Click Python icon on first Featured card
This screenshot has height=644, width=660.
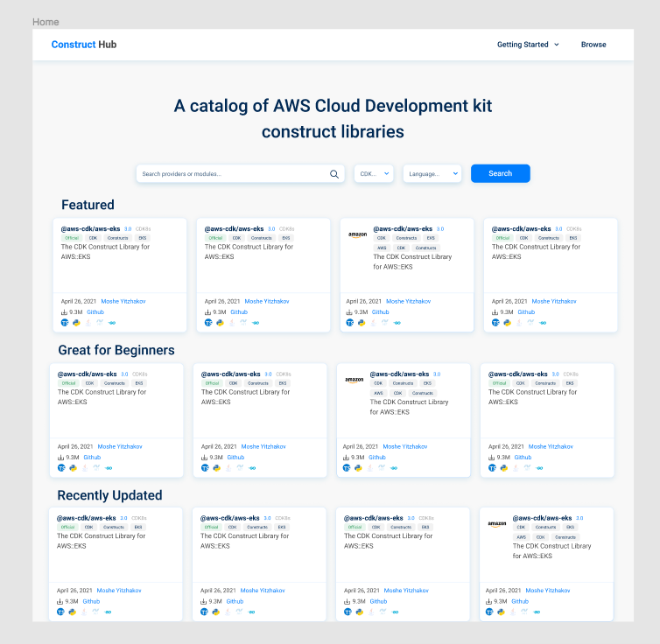(76, 323)
